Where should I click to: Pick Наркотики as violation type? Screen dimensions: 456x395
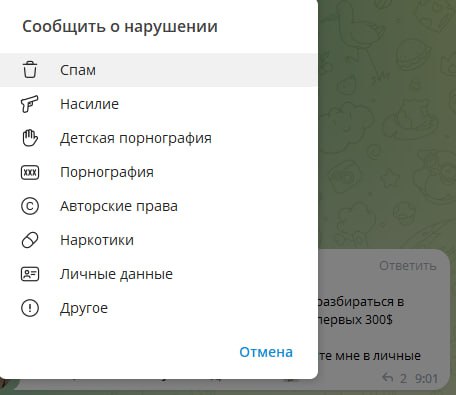pos(158,240)
